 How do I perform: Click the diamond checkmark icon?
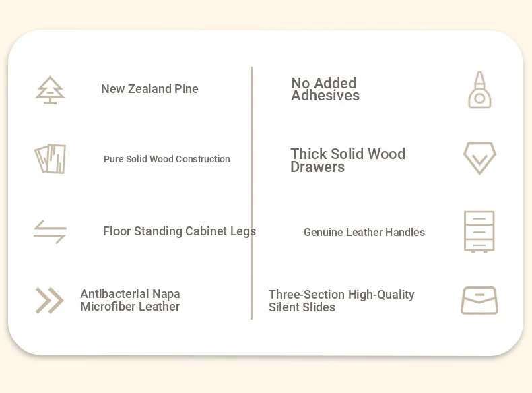pos(479,158)
